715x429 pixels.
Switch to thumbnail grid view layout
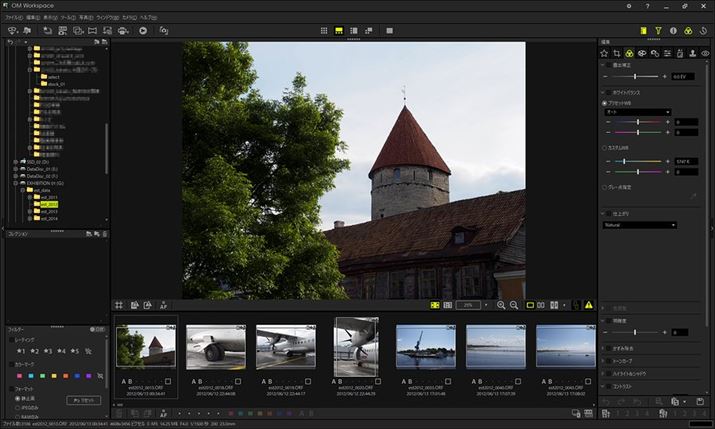coord(324,31)
